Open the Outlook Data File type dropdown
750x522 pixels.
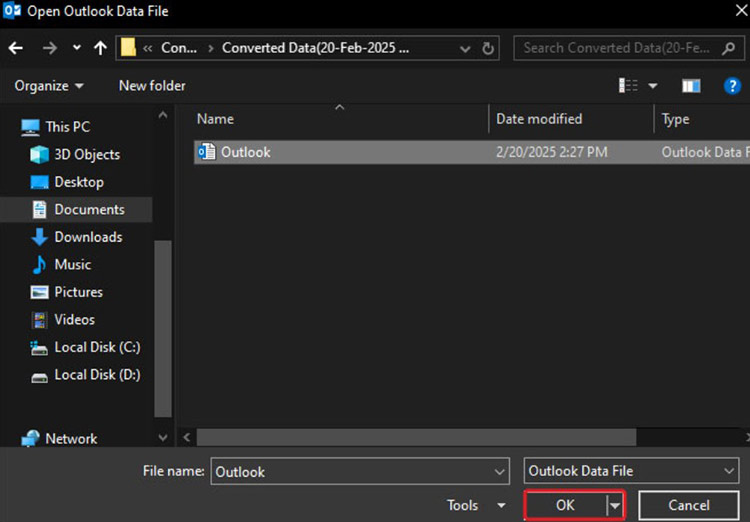click(x=631, y=471)
